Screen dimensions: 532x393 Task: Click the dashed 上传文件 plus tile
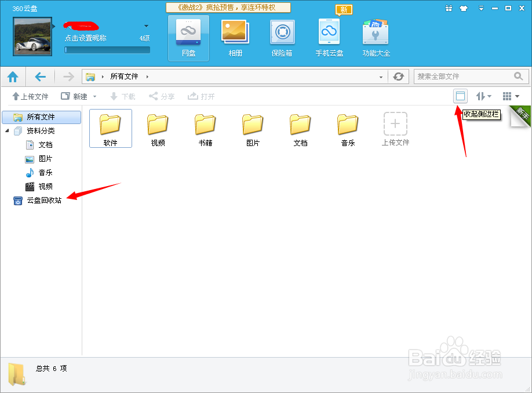pyautogui.click(x=395, y=129)
